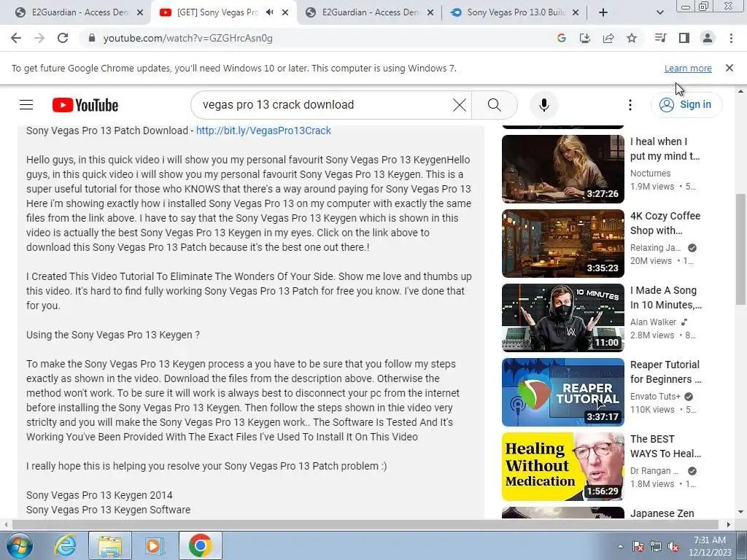Close the first E2Guardian tab

[x=140, y=12]
